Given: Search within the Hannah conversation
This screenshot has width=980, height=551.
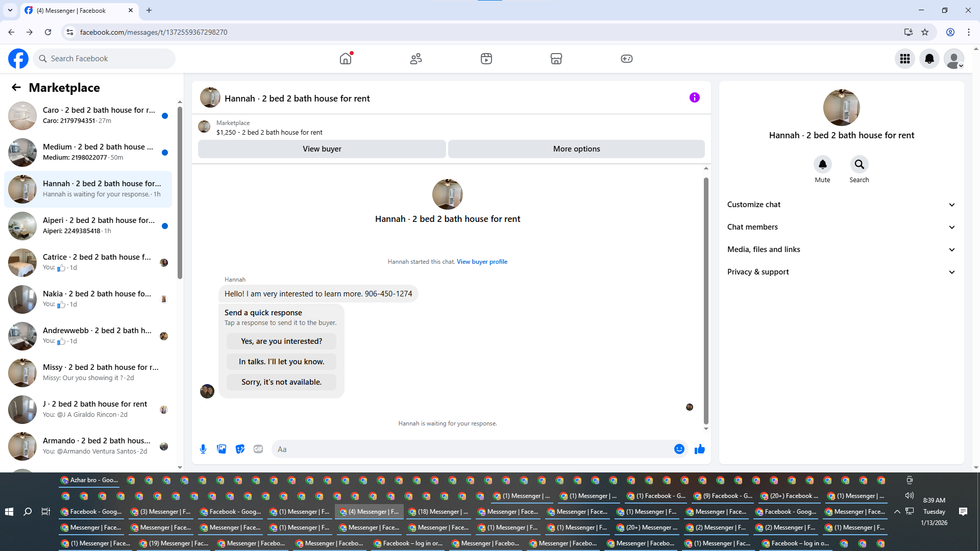Looking at the screenshot, I should tap(859, 164).
